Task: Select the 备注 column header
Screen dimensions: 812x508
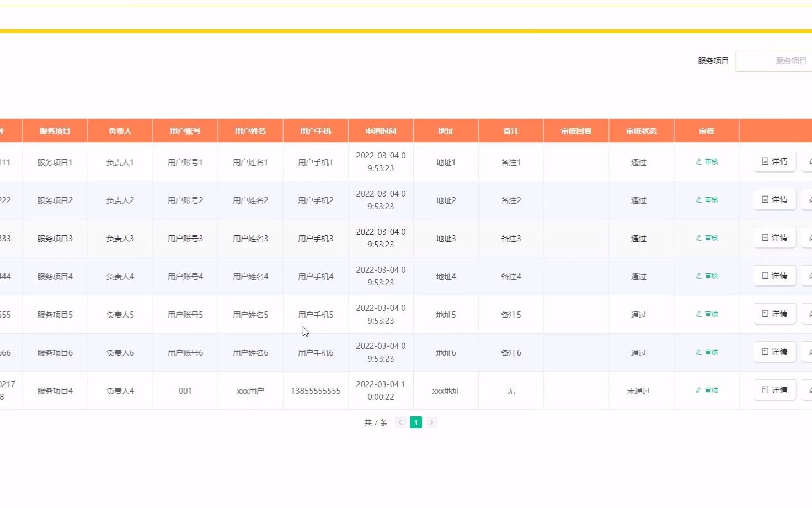Action: 511,131
